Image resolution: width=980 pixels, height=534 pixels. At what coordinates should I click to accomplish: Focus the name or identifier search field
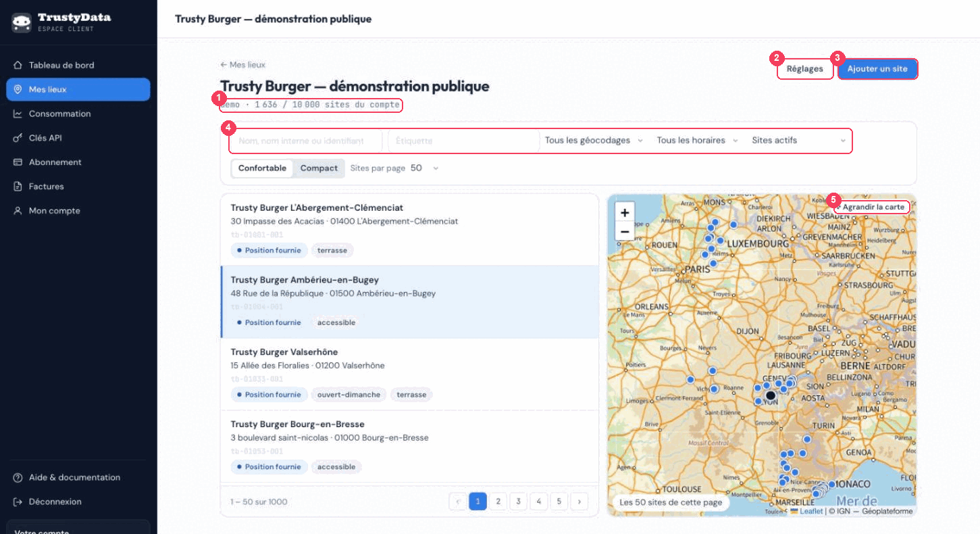(306, 141)
